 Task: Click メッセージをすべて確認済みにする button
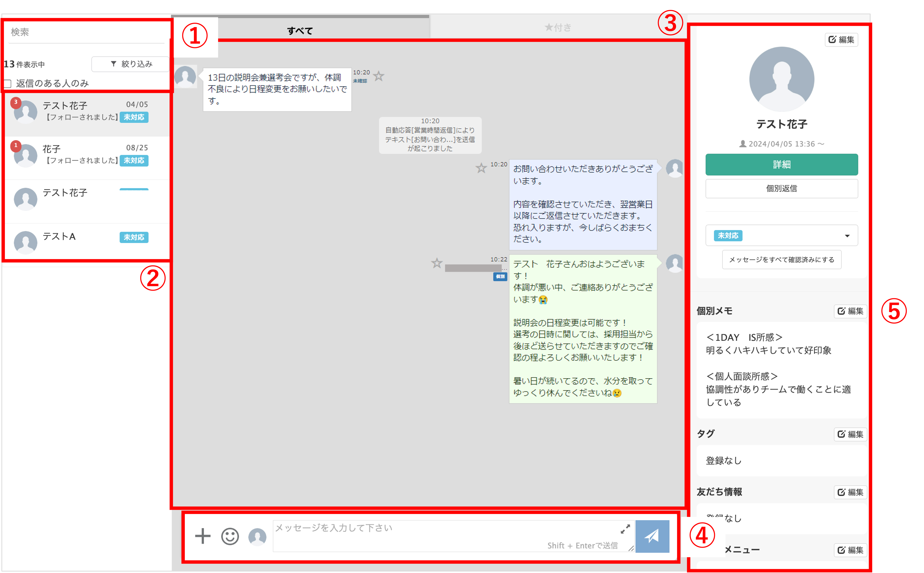click(782, 260)
